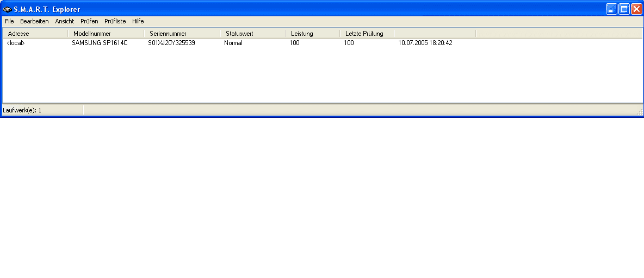The height and width of the screenshot is (278, 644).
Task: Click the Laufwerk(e): 1 status bar entry
Action: point(22,110)
